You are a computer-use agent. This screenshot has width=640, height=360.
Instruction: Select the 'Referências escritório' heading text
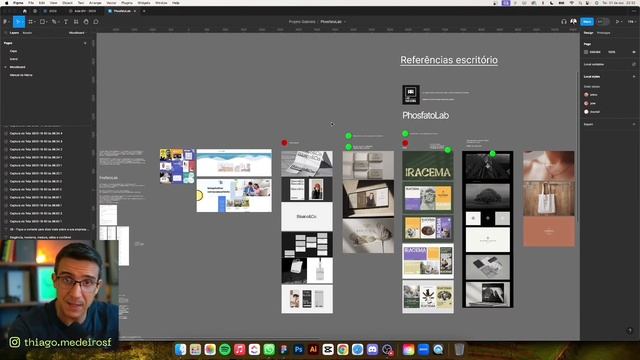(449, 60)
